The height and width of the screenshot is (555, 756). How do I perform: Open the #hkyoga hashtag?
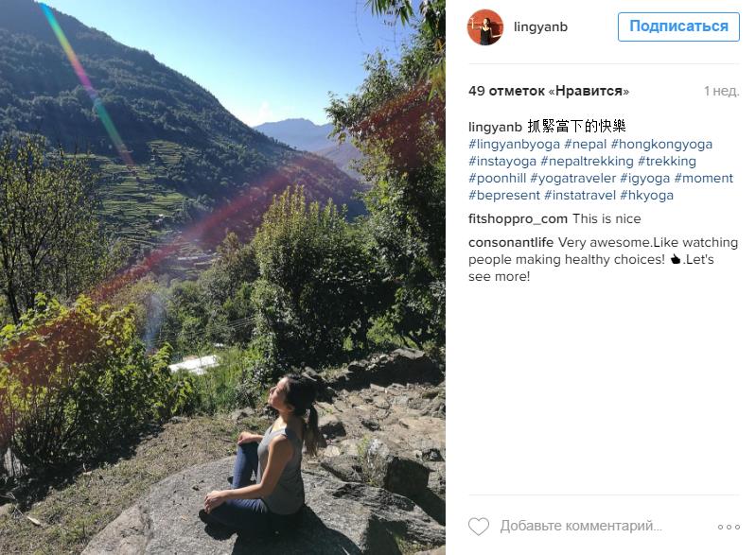(646, 195)
